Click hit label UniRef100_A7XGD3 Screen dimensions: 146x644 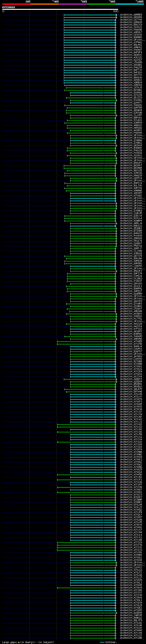(x=131, y=610)
